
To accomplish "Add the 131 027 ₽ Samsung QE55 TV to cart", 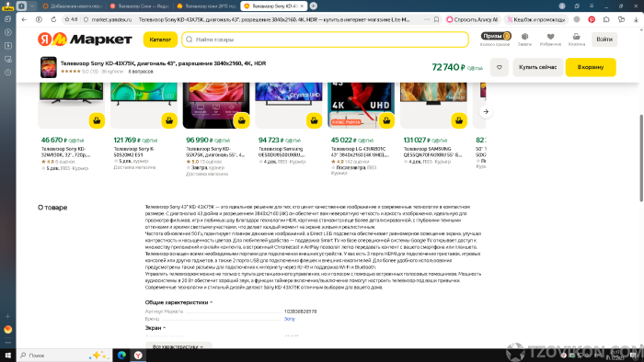I will (x=459, y=120).
